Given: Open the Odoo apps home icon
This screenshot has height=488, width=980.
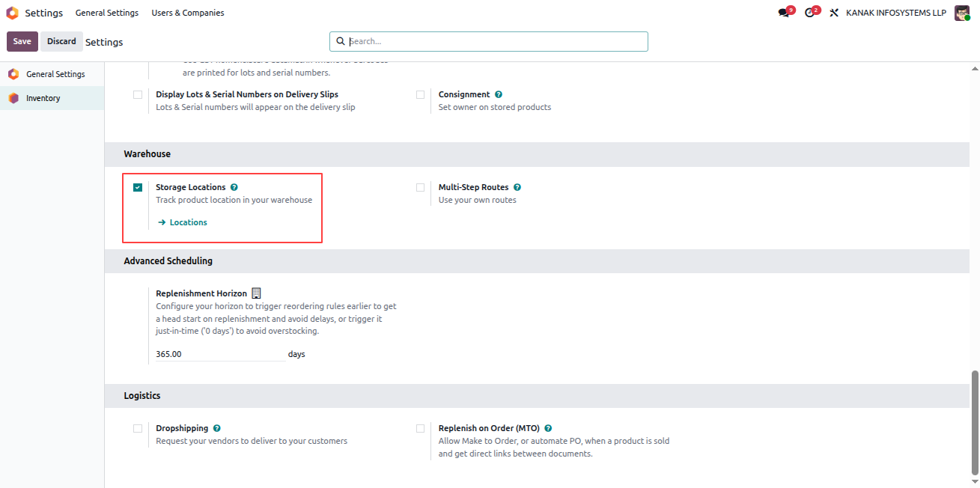Looking at the screenshot, I should 12,13.
